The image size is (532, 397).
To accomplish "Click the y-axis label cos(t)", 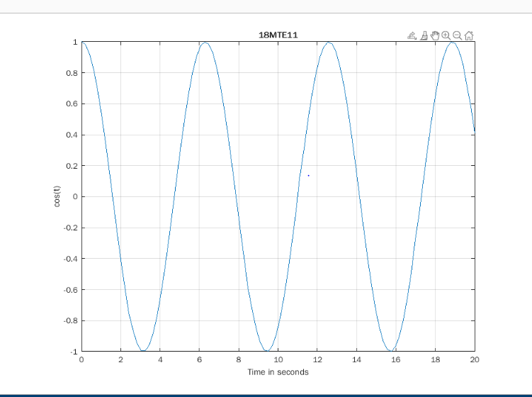I will click(57, 196).
